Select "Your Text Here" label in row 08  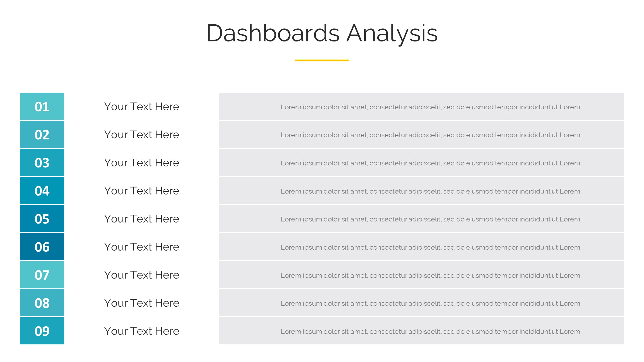click(142, 303)
